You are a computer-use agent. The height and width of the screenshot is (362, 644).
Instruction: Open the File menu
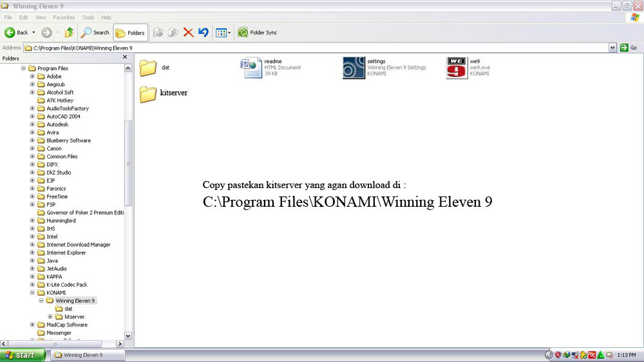(x=8, y=17)
